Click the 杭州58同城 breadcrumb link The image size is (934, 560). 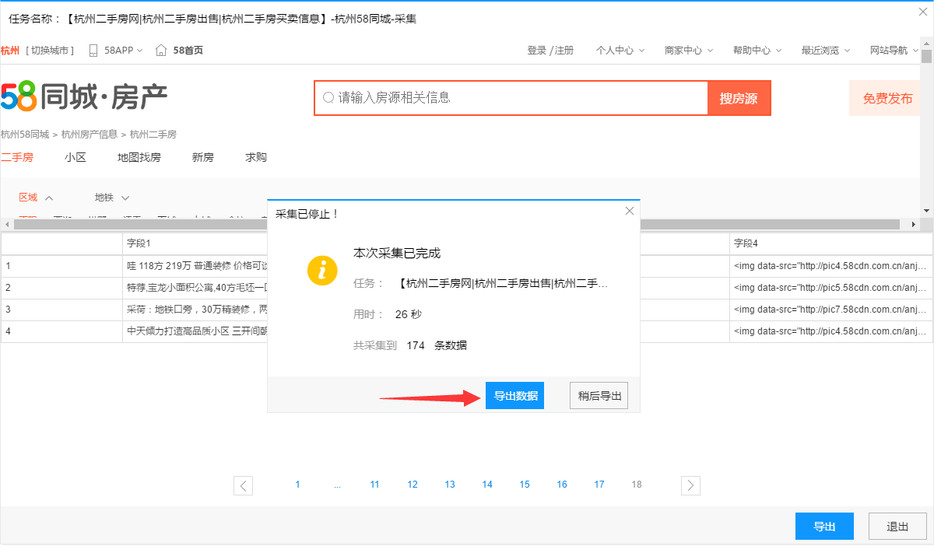coord(25,135)
